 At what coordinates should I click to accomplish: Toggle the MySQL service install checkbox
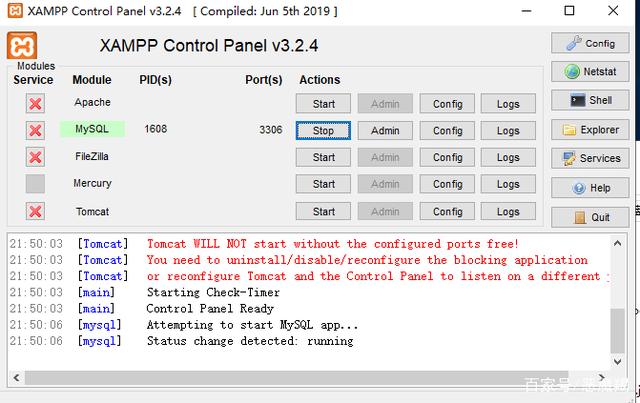click(35, 130)
